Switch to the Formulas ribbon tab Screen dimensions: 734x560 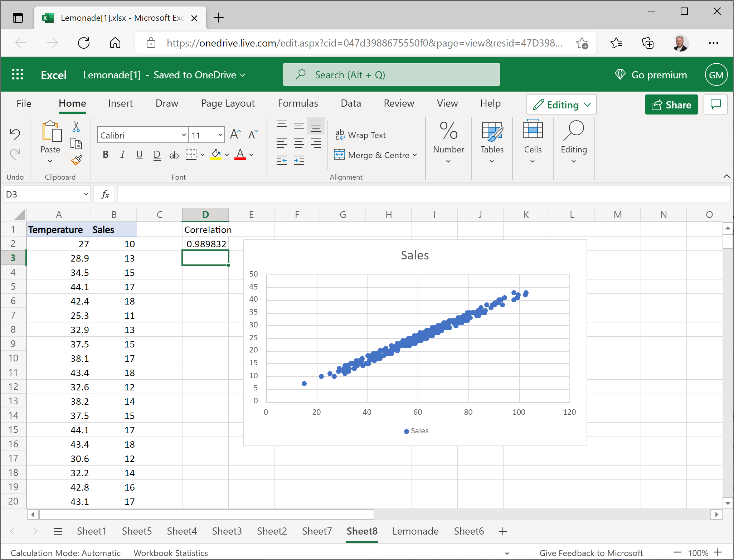[298, 103]
